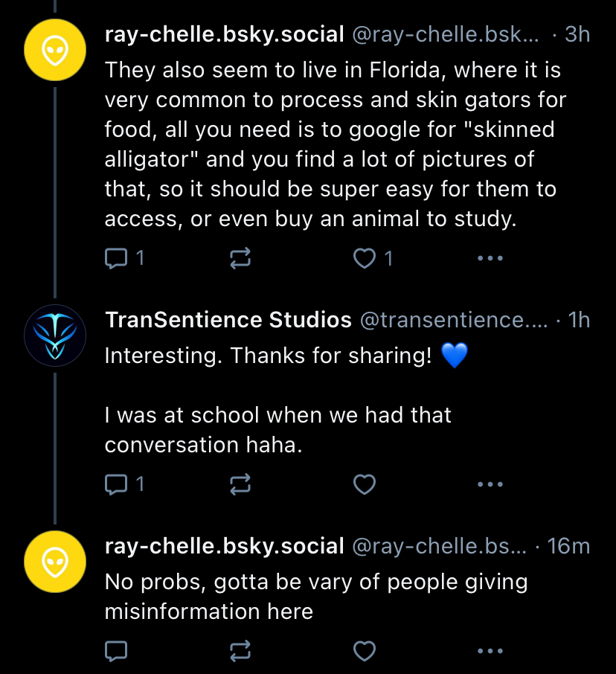Image resolution: width=616 pixels, height=674 pixels.
Task: Open more options on the gators post
Action: 490,258
